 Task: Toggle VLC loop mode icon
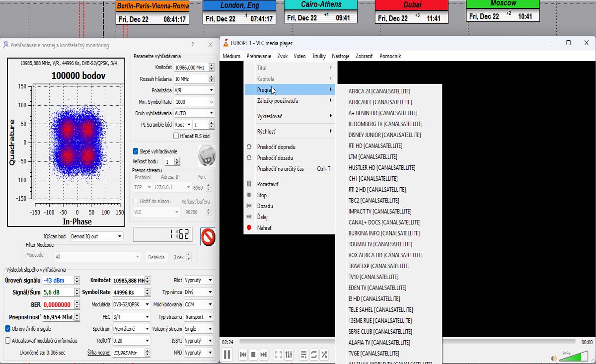[x=314, y=354]
